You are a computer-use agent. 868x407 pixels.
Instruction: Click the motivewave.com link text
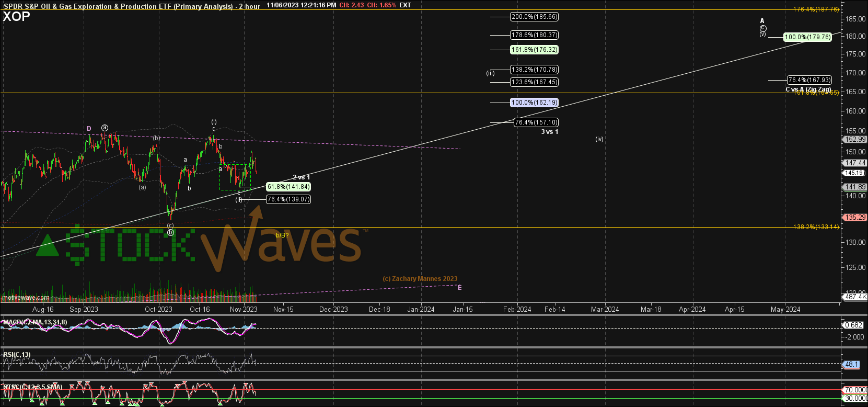click(x=26, y=298)
